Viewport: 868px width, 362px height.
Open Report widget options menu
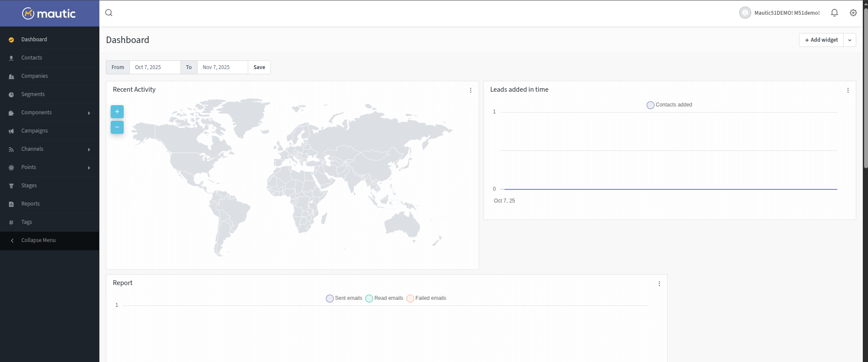coord(659,284)
